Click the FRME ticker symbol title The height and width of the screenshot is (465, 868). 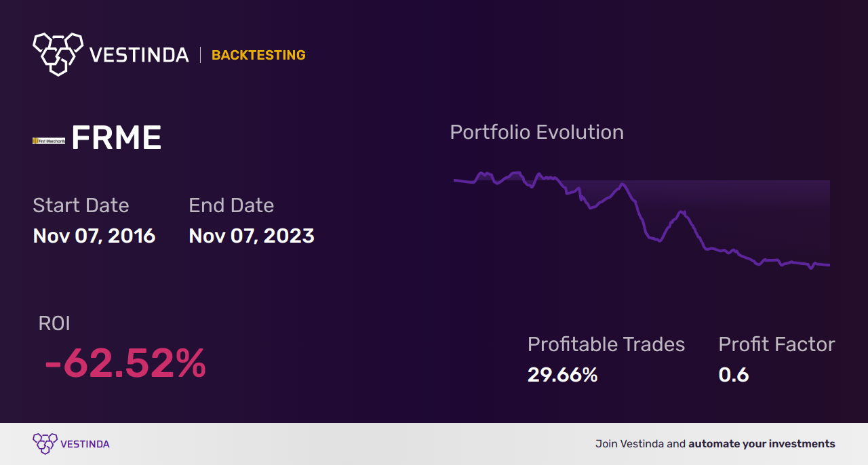(x=116, y=139)
